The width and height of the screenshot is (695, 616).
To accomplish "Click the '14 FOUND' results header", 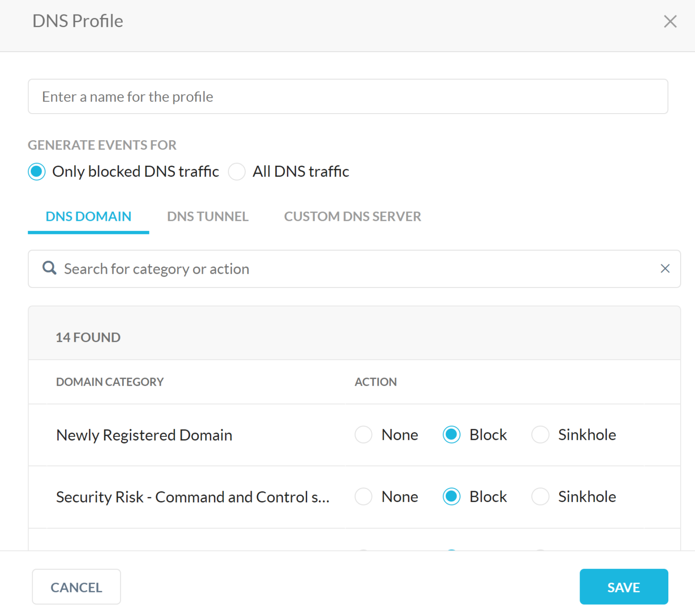I will pyautogui.click(x=88, y=337).
